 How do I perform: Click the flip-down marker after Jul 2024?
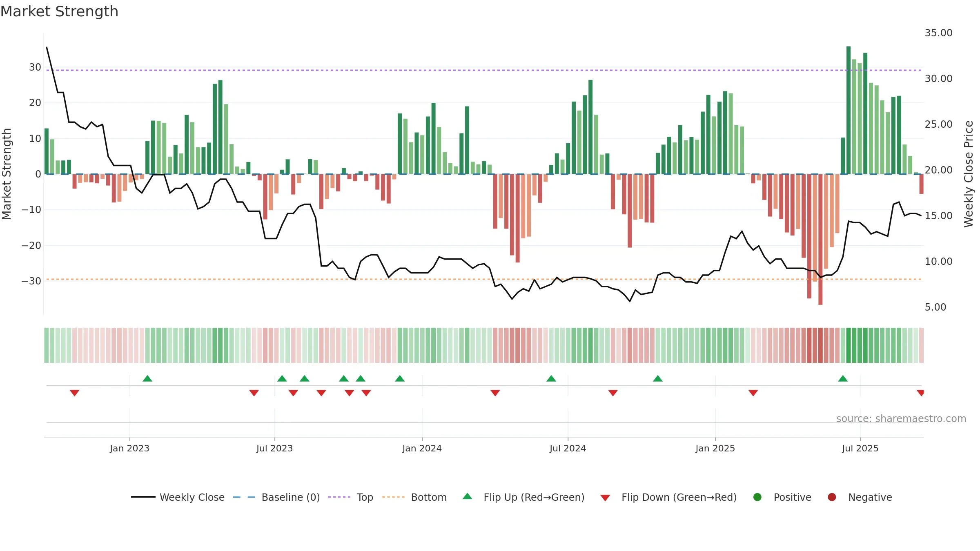[x=613, y=393]
